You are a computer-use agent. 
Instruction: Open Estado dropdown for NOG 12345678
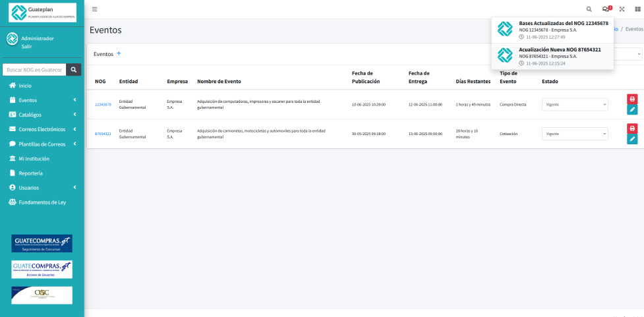(x=575, y=104)
